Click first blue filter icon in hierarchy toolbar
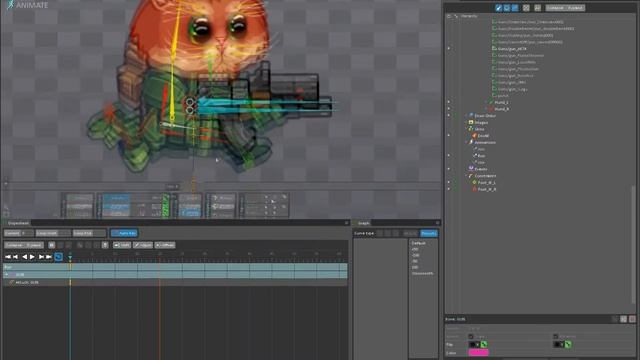The width and height of the screenshot is (640, 360). (498, 8)
